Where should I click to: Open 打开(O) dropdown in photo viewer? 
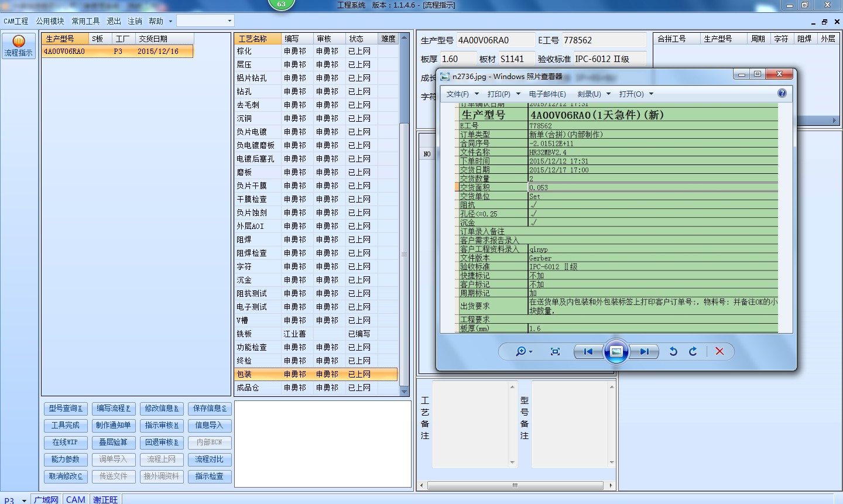pos(636,94)
